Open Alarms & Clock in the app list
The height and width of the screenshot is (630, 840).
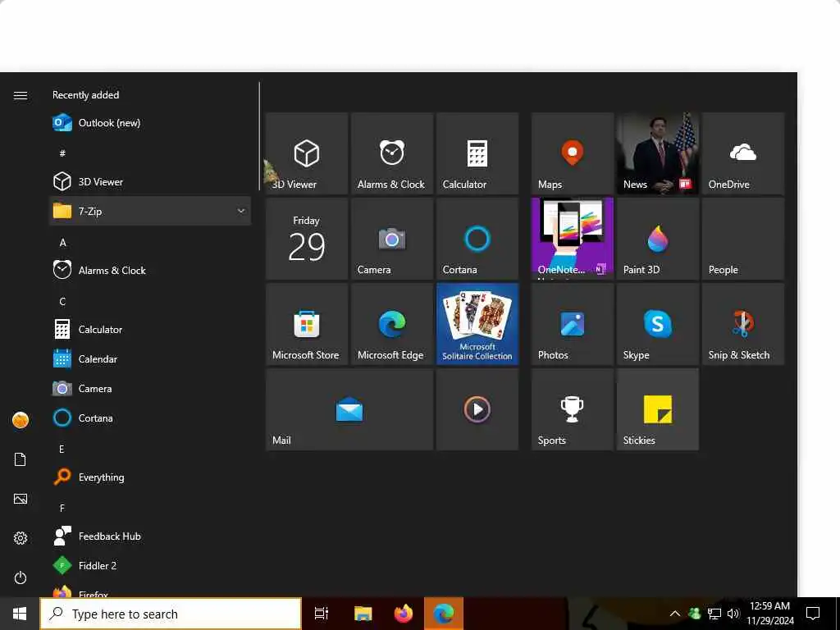[150, 270]
